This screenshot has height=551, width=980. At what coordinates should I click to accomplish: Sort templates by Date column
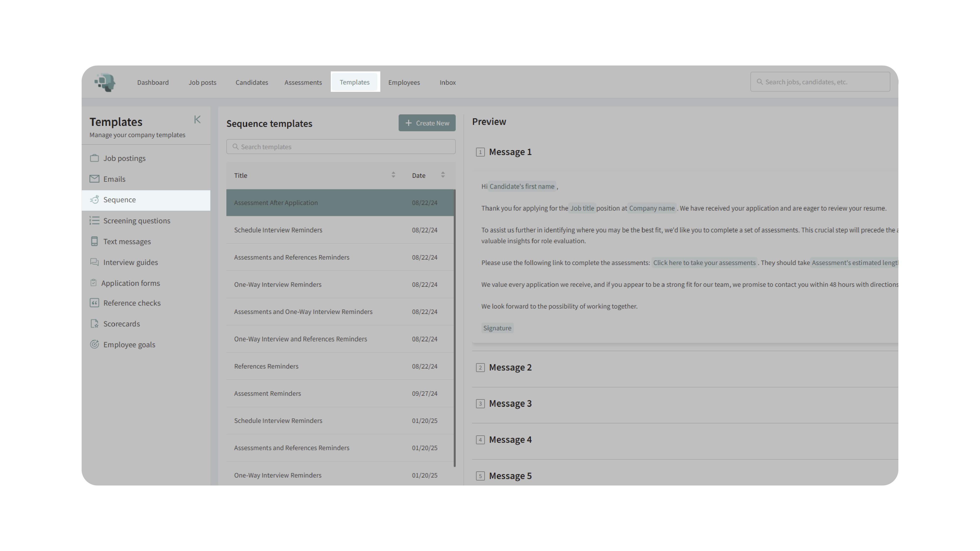pos(442,175)
